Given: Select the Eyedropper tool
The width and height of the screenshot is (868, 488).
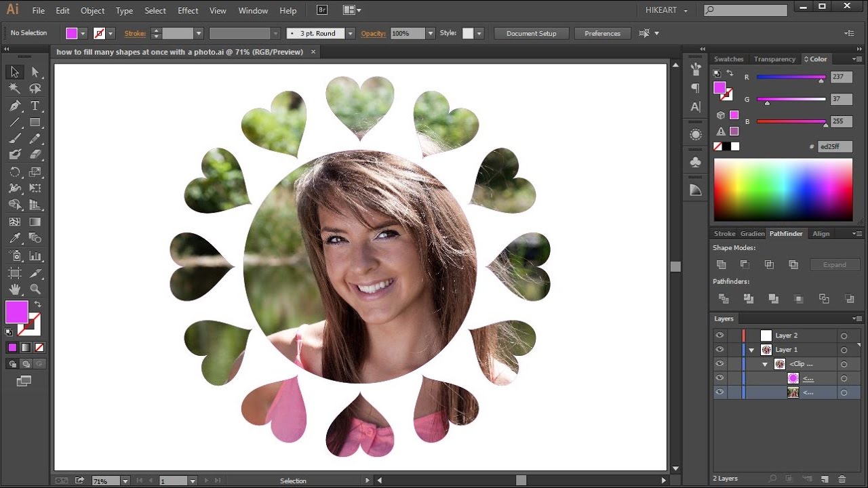Looking at the screenshot, I should [15, 239].
